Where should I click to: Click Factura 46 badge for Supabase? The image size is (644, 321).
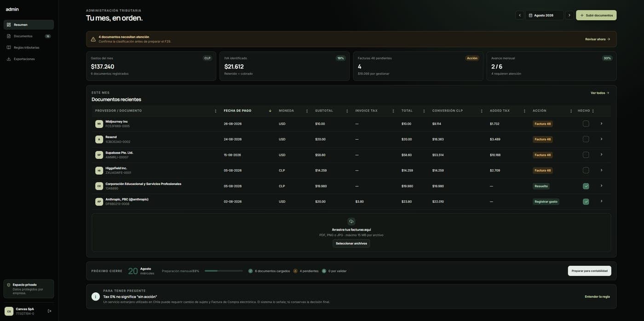tap(542, 155)
